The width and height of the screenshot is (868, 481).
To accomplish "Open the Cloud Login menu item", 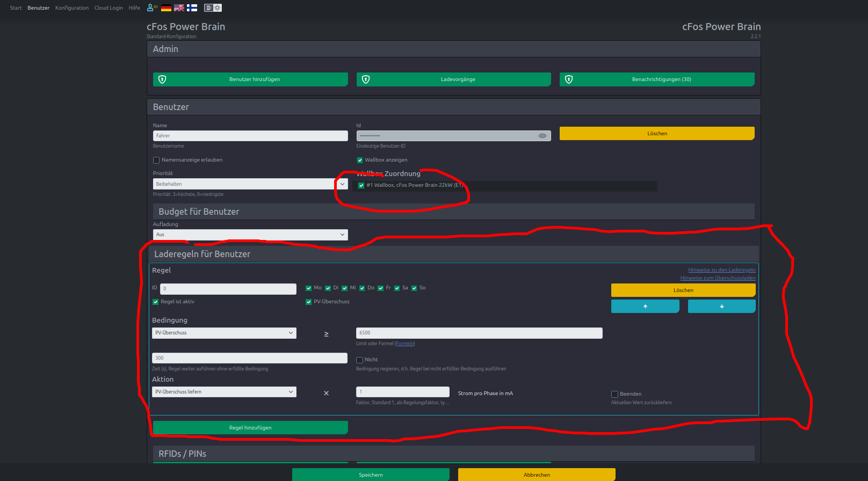I will [x=108, y=8].
